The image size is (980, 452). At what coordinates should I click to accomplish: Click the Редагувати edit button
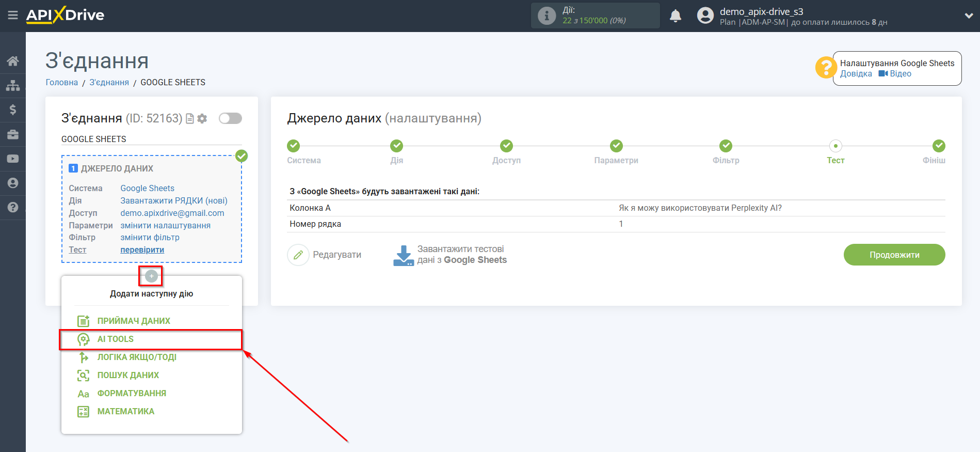click(325, 255)
